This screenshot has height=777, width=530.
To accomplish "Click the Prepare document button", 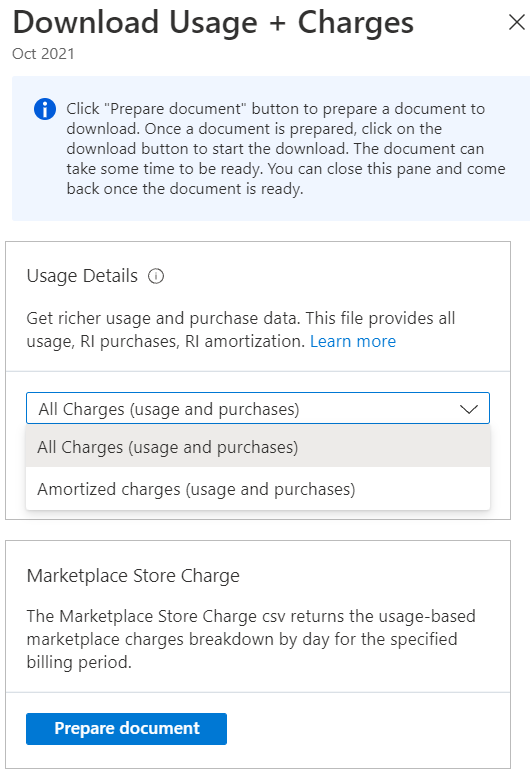I will 126,728.
